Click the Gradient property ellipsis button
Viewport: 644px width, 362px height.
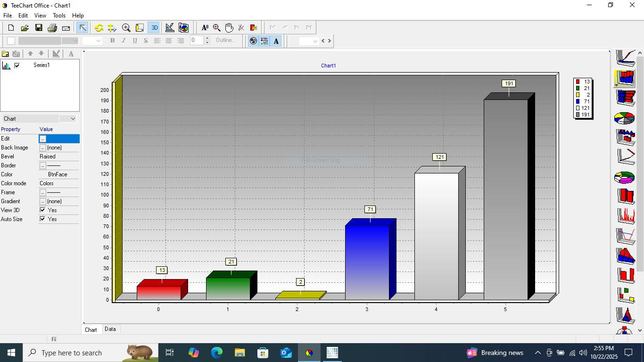pos(42,201)
